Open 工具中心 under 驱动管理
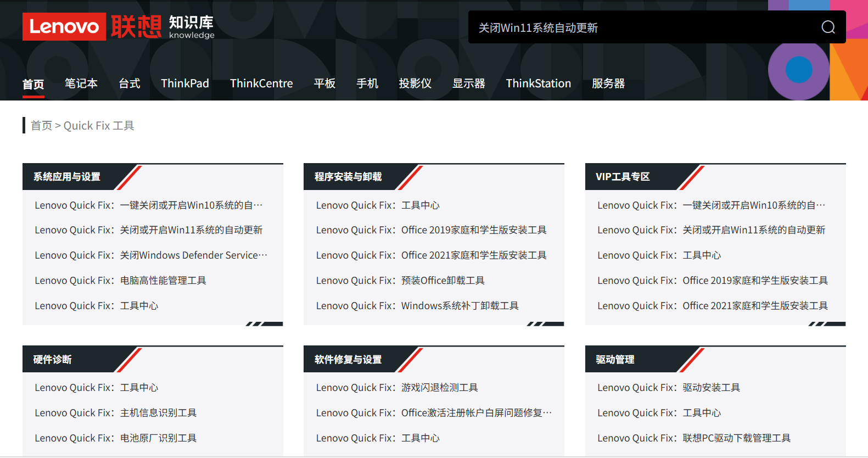The height and width of the screenshot is (458, 868). point(659,413)
